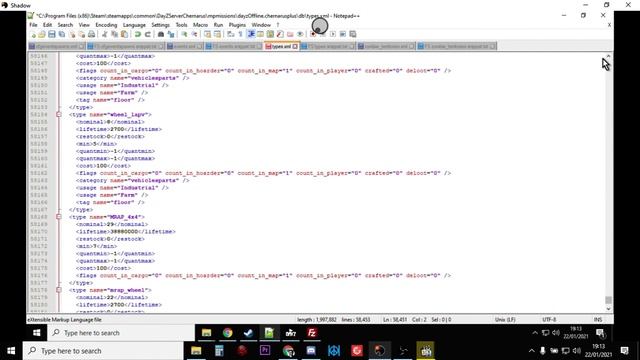
Task: Click the Print toolbar icon
Action: (91, 34)
